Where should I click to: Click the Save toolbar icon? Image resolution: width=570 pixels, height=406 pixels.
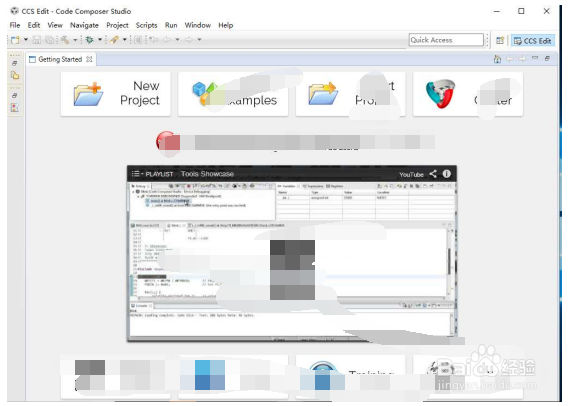37,40
